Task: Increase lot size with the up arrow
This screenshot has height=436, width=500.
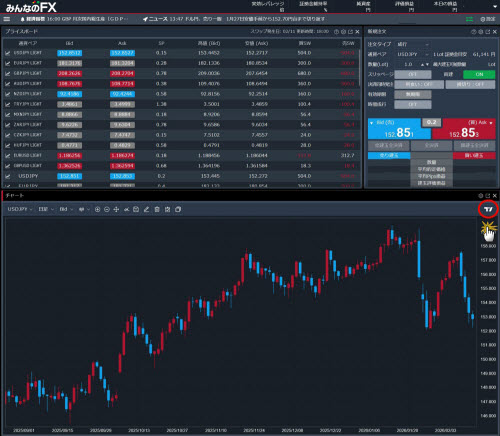Action: (x=422, y=64)
